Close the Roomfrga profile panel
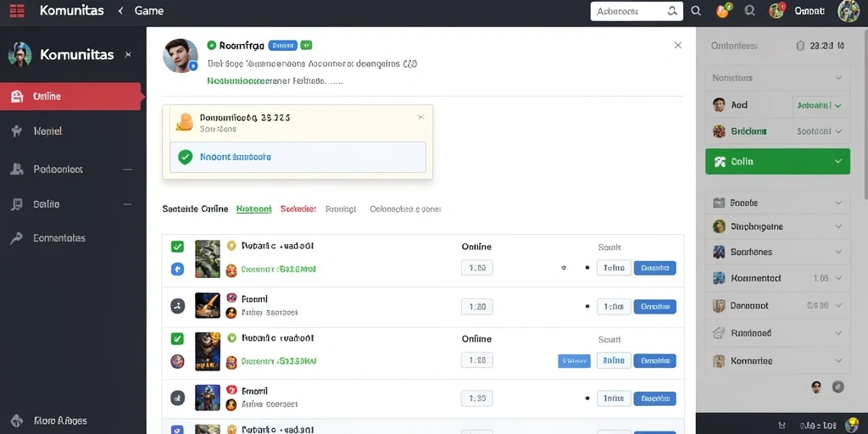Image resolution: width=868 pixels, height=434 pixels. click(x=677, y=46)
